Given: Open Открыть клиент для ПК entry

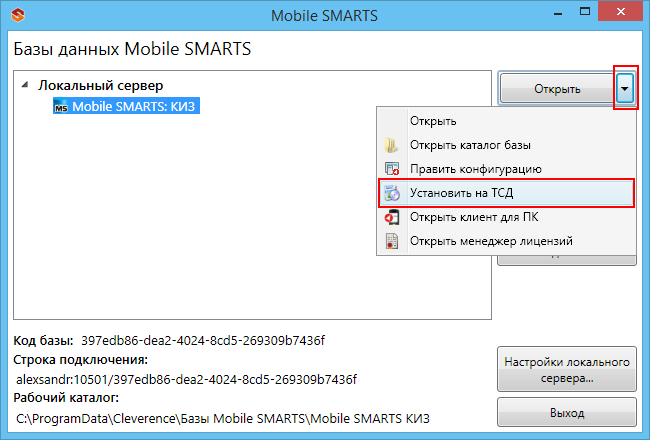Looking at the screenshot, I should (x=506, y=217).
